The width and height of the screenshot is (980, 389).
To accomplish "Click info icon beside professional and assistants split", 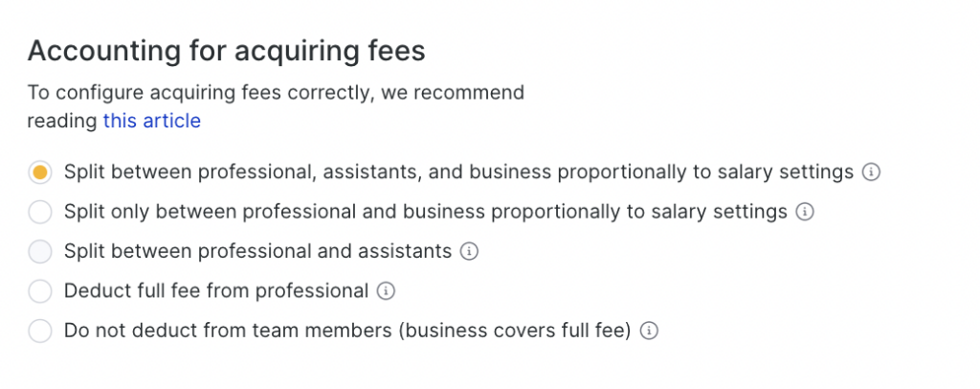I will (469, 252).
